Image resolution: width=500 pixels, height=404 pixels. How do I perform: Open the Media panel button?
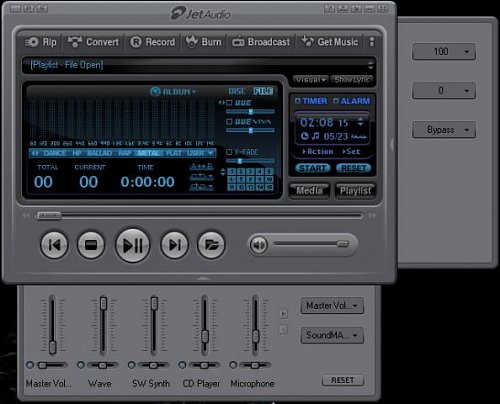point(309,191)
